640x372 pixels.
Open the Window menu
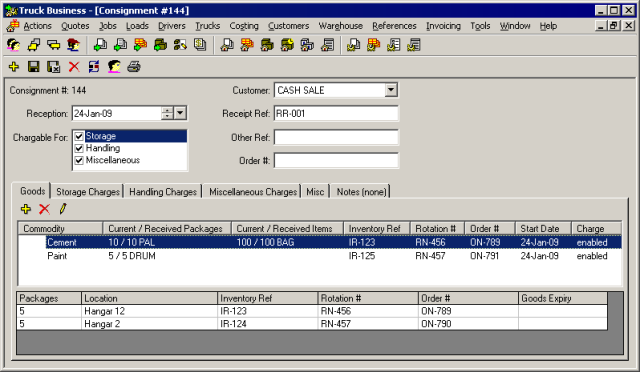(515, 26)
